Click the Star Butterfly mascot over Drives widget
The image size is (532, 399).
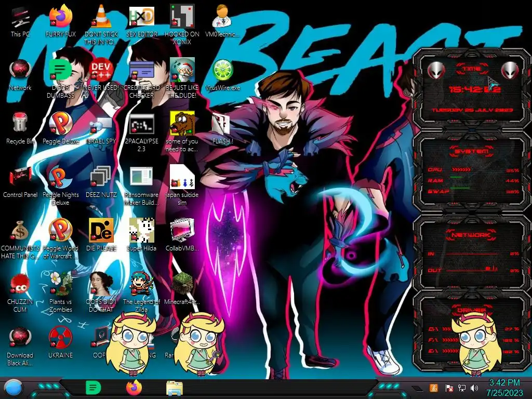tap(477, 344)
